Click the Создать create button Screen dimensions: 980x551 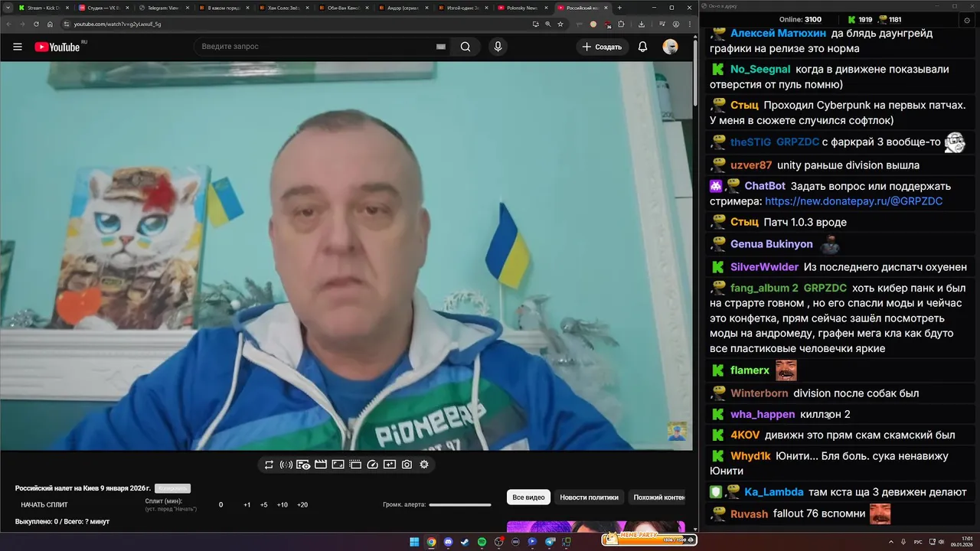pyautogui.click(x=603, y=47)
